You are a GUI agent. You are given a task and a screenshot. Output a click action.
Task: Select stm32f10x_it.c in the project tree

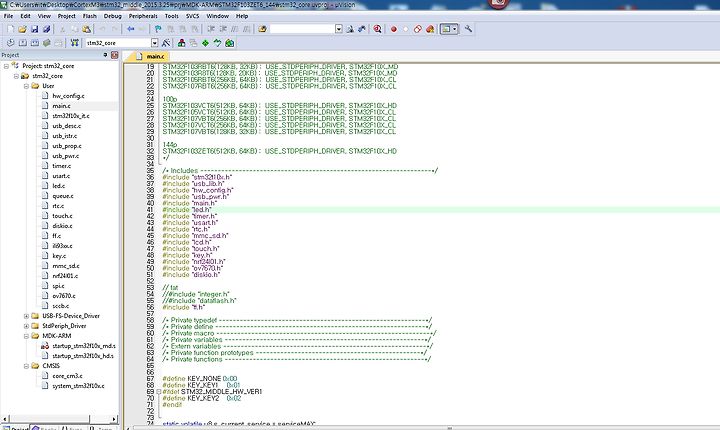(71, 116)
